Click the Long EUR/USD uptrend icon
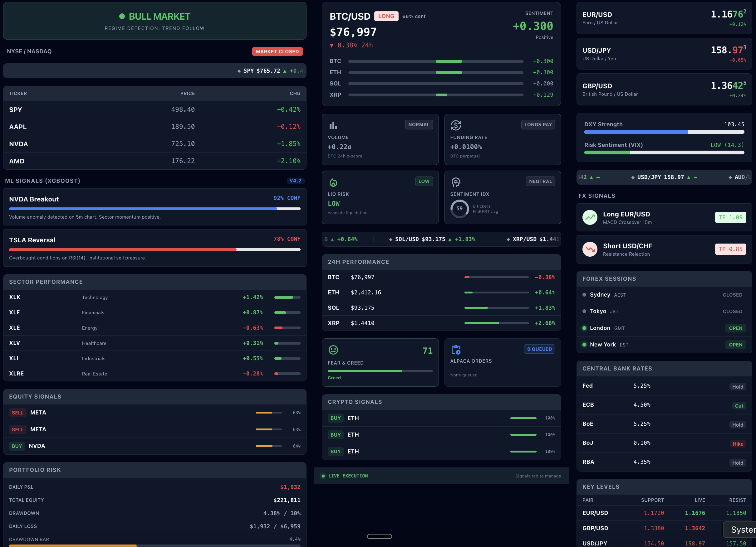Image resolution: width=756 pixels, height=547 pixels. pyautogui.click(x=590, y=218)
